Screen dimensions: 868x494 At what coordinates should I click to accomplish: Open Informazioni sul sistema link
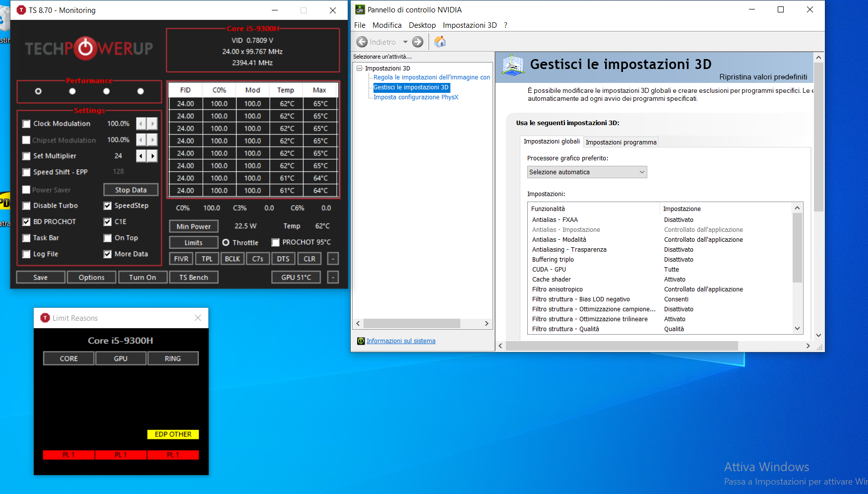(401, 341)
